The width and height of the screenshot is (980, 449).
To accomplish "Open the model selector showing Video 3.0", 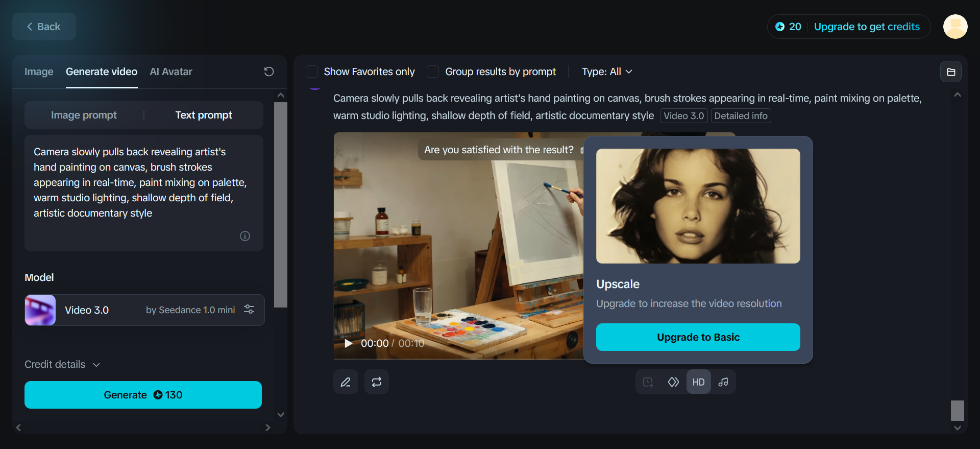I will 144,310.
